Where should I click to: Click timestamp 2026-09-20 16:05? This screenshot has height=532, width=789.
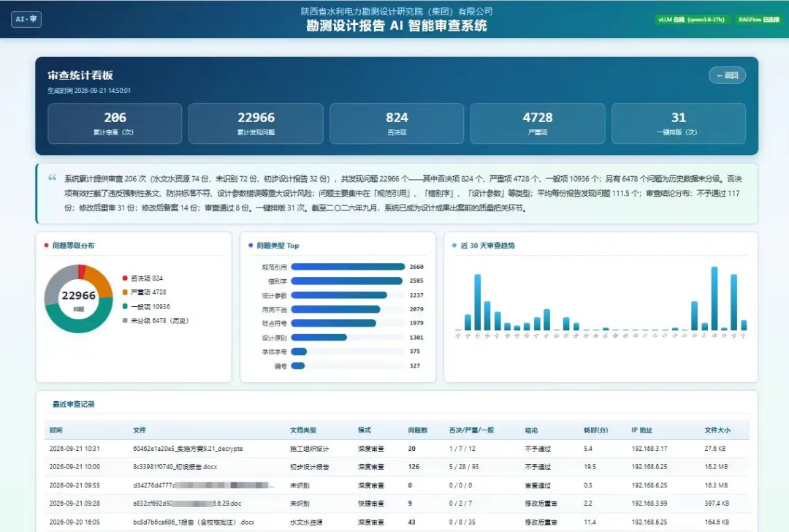[x=75, y=522]
